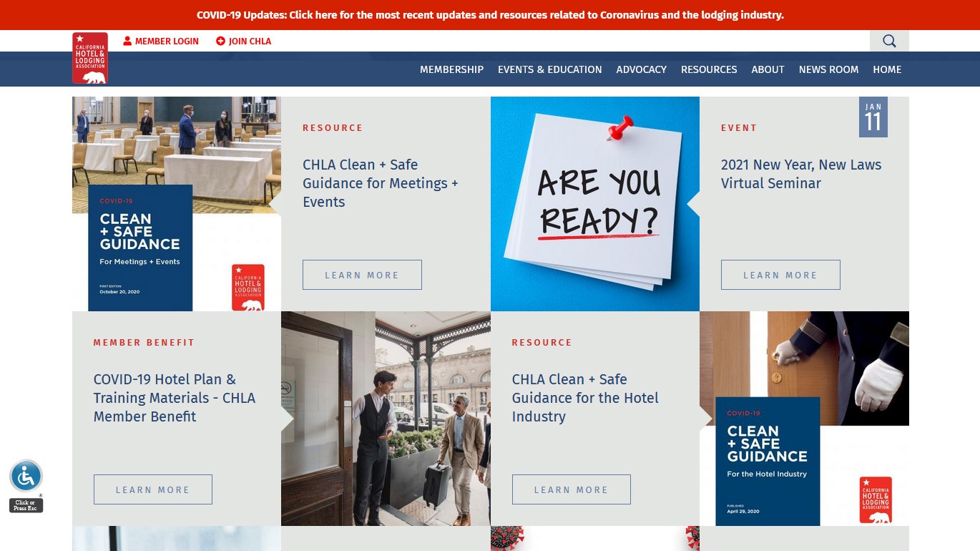
Task: Open the Are You Ready sticky note image
Action: coord(595,204)
